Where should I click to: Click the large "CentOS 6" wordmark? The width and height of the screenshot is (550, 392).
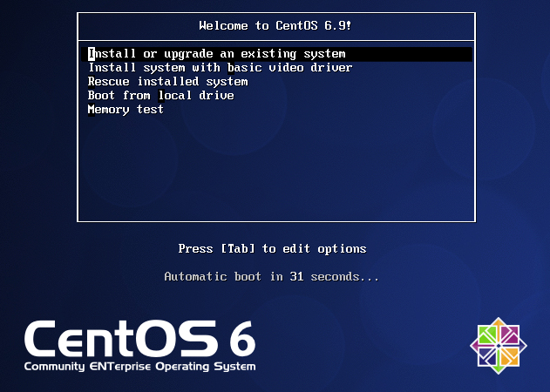139,338
